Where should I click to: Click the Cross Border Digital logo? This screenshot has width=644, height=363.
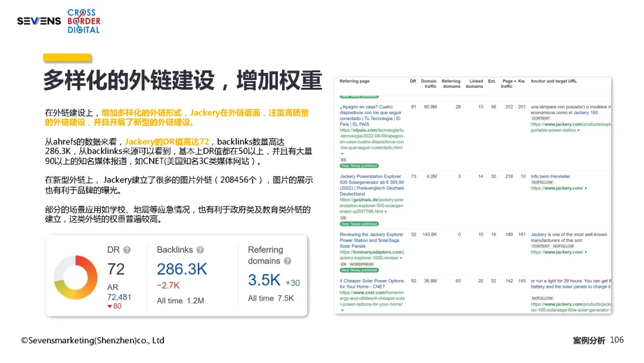click(x=84, y=21)
